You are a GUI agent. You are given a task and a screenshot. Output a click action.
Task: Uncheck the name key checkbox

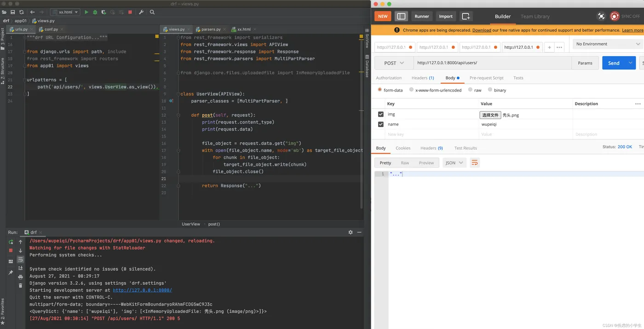pos(380,124)
